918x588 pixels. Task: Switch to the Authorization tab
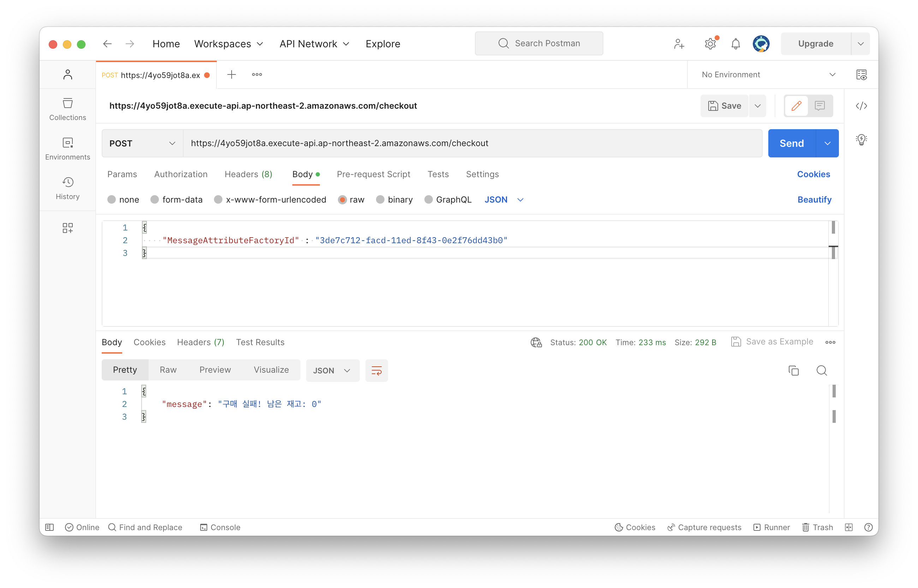tap(181, 174)
